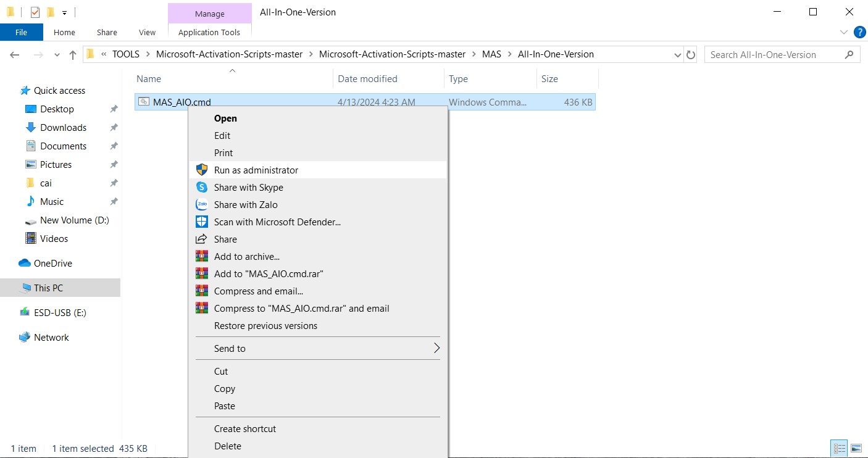The height and width of the screenshot is (458, 868).
Task: Go back with the Back arrow
Action: 15,54
